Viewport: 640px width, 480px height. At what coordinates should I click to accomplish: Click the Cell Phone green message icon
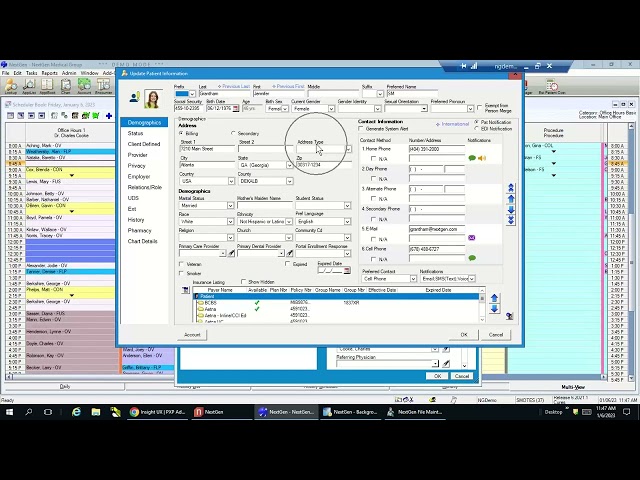click(472, 258)
